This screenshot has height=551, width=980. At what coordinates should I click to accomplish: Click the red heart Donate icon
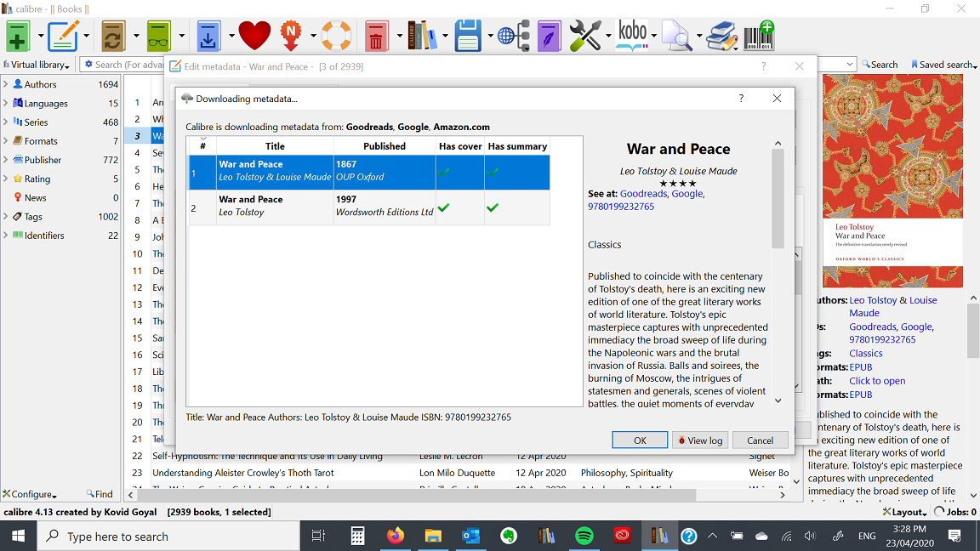[254, 36]
